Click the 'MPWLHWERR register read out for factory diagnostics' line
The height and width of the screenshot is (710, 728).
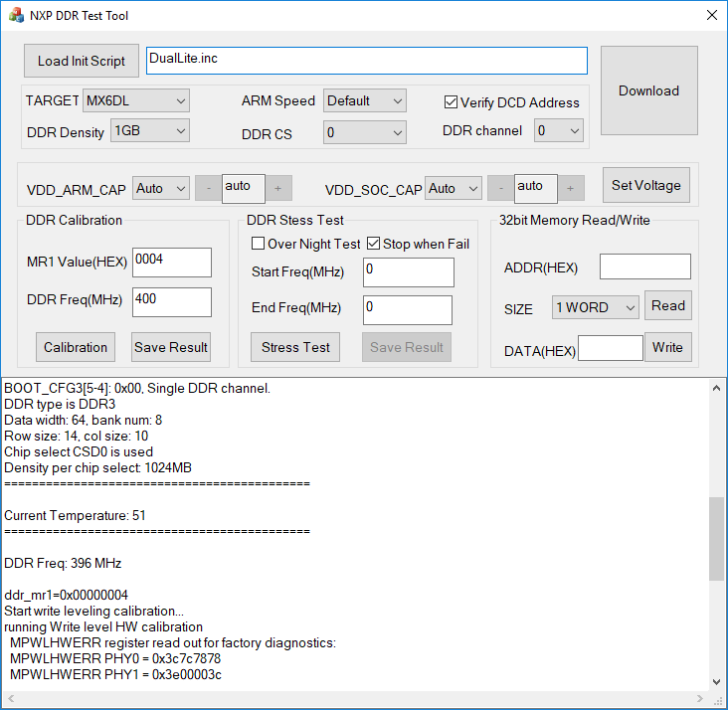(x=173, y=642)
